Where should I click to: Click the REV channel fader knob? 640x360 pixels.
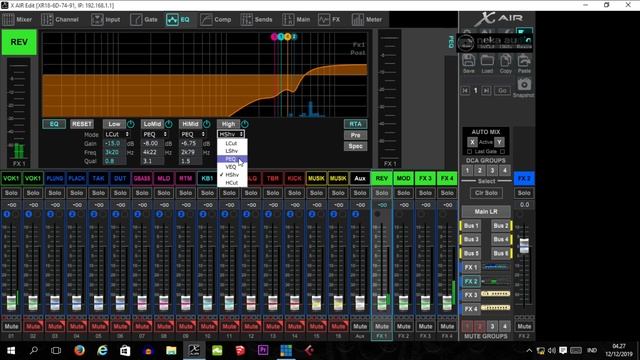click(382, 303)
